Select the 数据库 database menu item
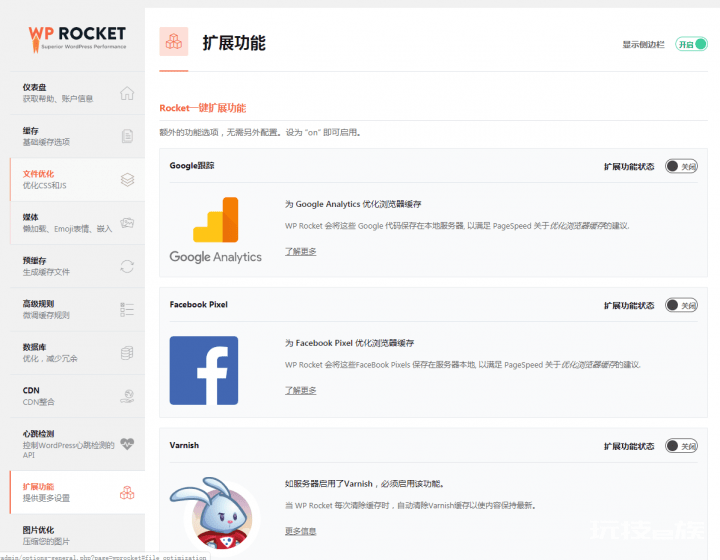Screen dimensions: 720x560 pyautogui.click(x=77, y=353)
